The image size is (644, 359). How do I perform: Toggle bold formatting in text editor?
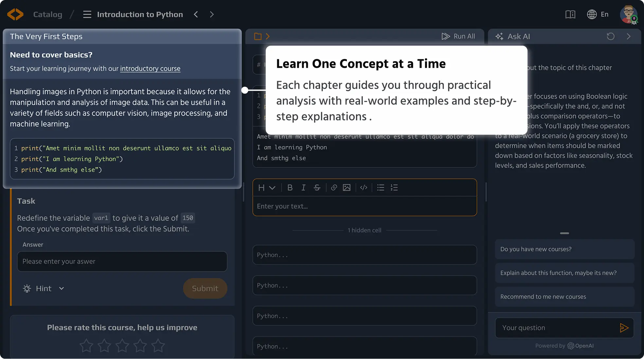pyautogui.click(x=290, y=188)
